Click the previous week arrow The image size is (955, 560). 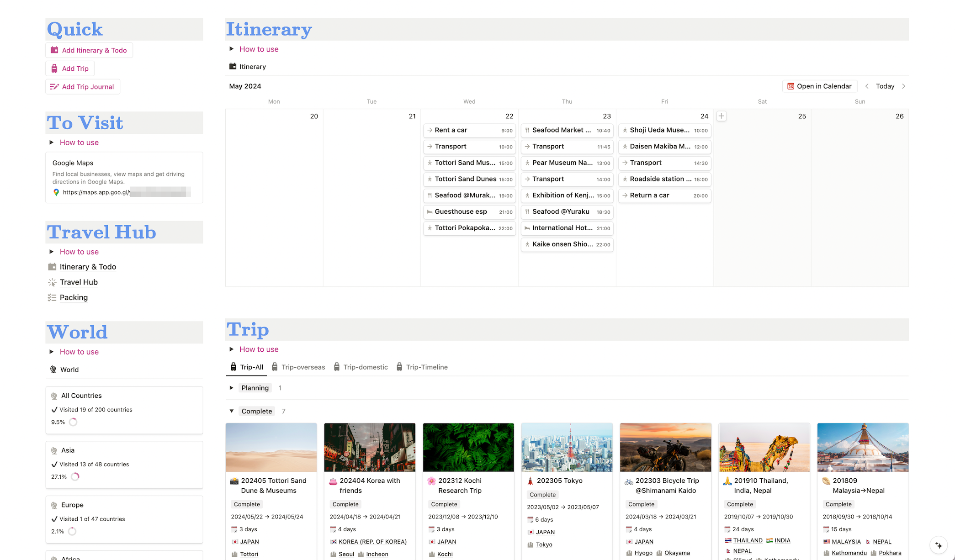tap(867, 86)
